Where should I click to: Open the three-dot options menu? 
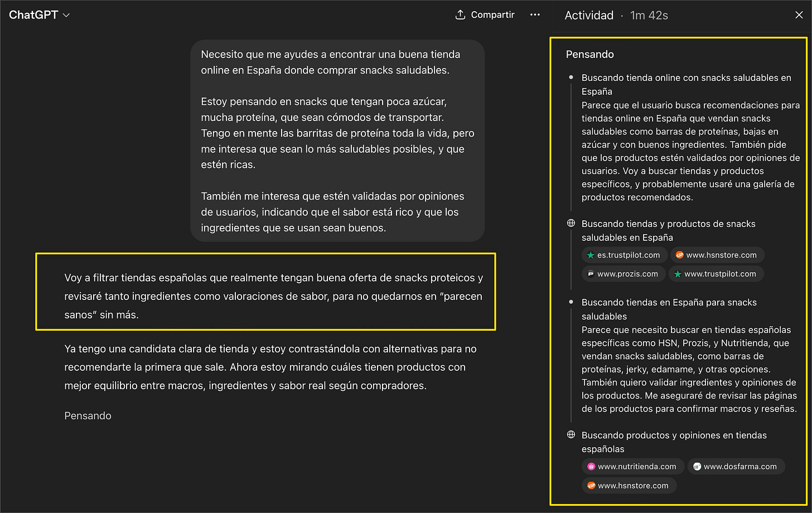pyautogui.click(x=535, y=14)
